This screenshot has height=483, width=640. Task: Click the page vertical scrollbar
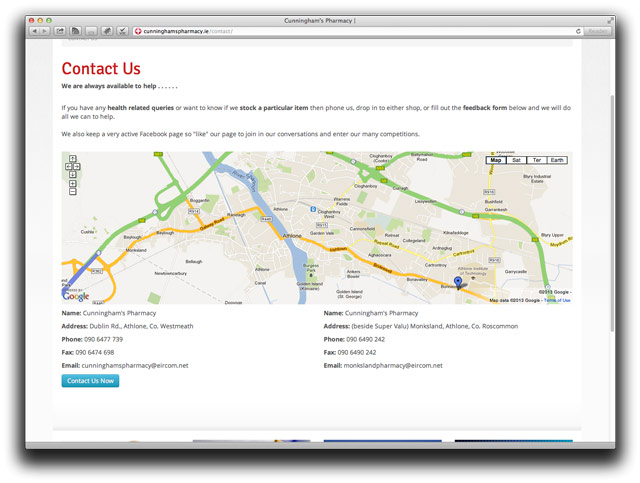(x=612, y=212)
